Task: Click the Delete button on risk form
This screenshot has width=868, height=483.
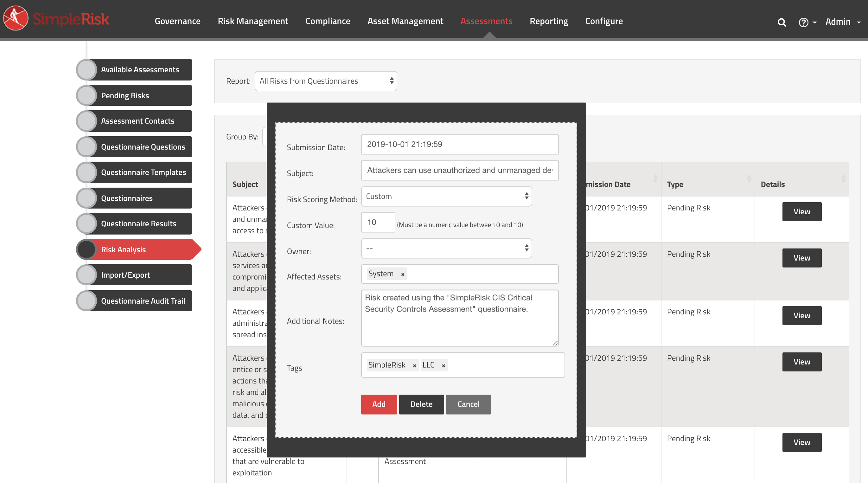Action: (422, 404)
